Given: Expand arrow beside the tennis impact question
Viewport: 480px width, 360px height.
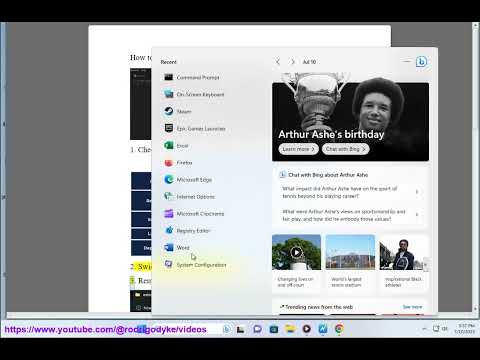Looking at the screenshot, I should (417, 192).
